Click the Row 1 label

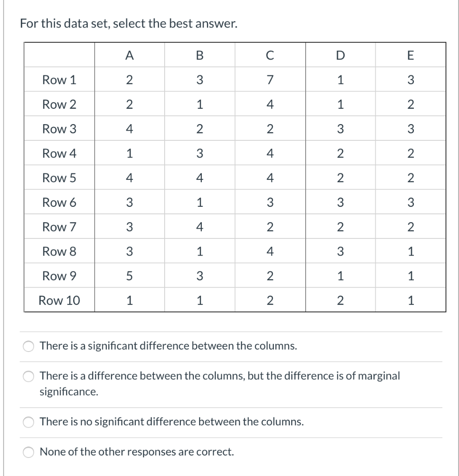click(59, 79)
